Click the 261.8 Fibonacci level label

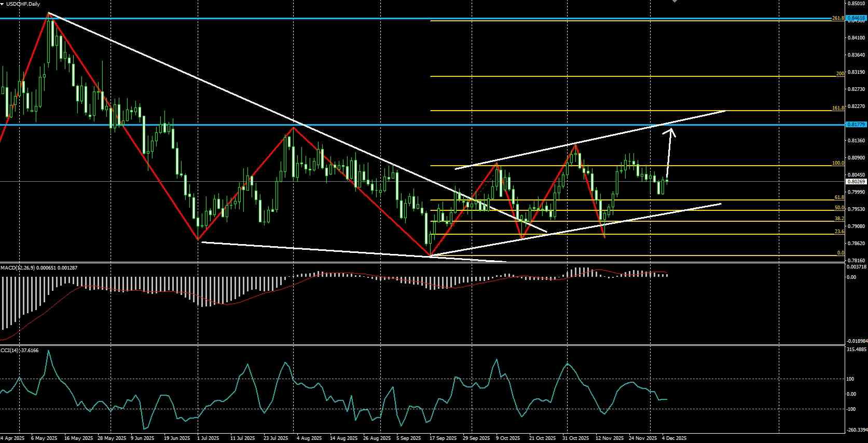point(838,18)
